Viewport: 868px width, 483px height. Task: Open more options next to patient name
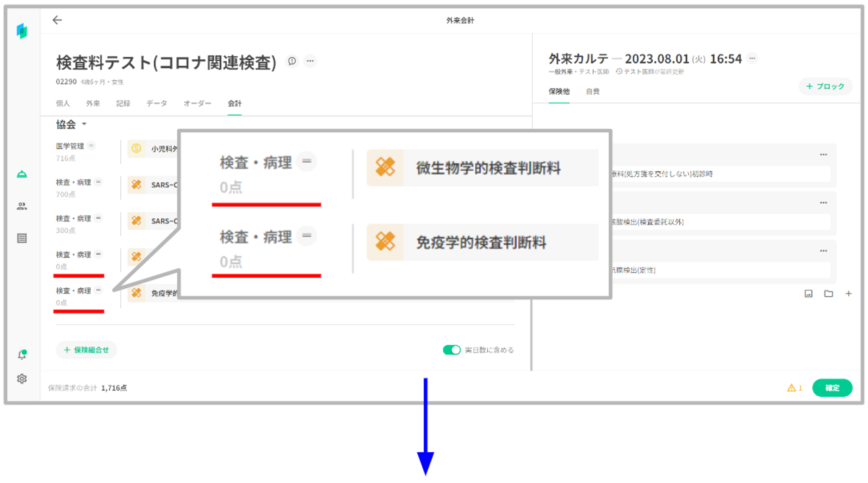[310, 61]
